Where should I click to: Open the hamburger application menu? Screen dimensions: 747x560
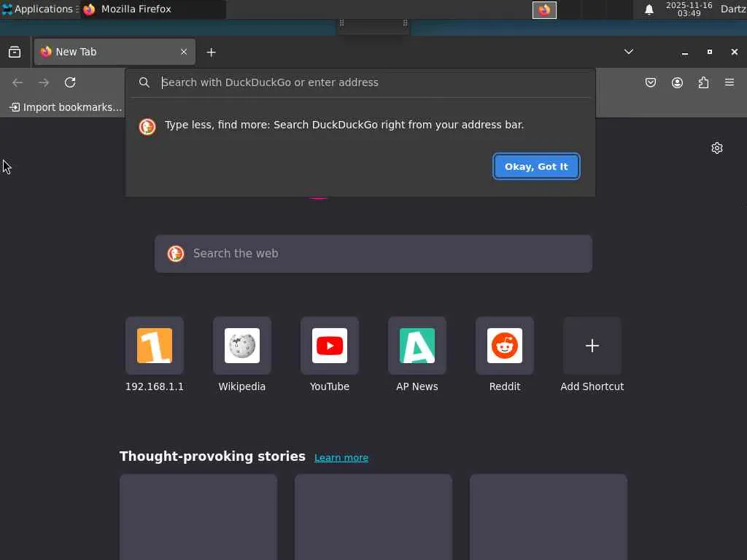(x=729, y=82)
